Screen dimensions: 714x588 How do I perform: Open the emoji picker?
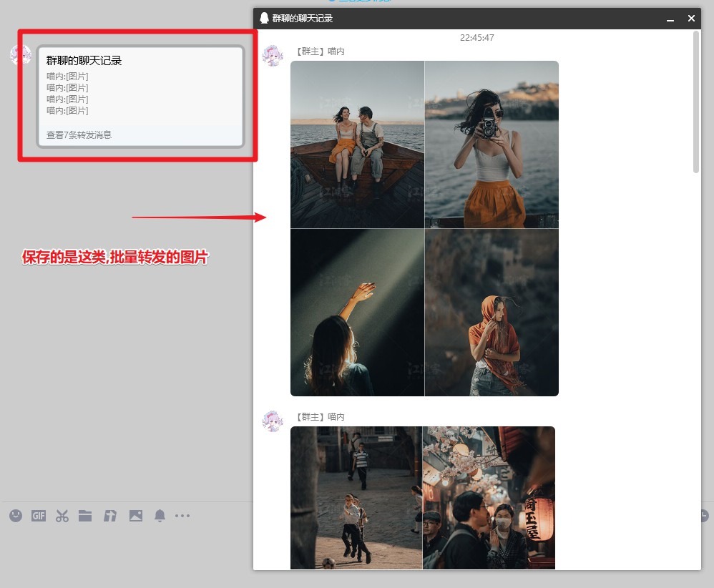pyautogui.click(x=15, y=516)
